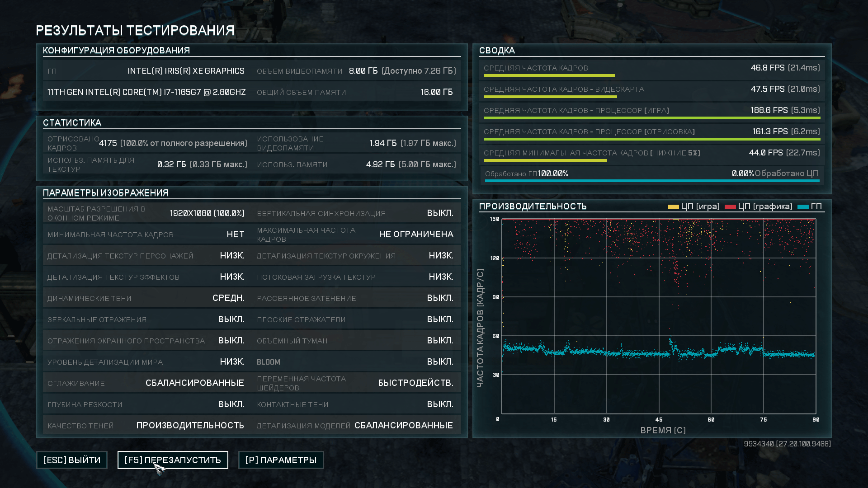Click the red ЦП (графика) legend swatch

click(x=730, y=206)
